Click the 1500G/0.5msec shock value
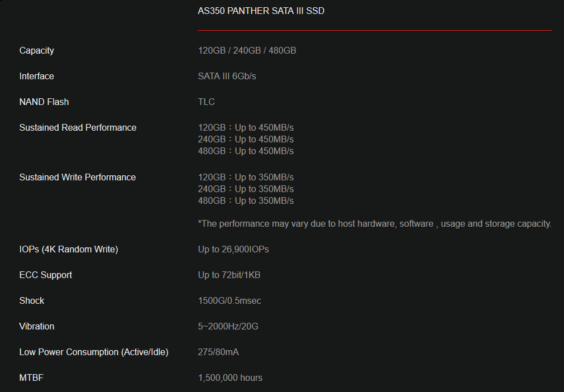This screenshot has height=392, width=564. point(230,300)
